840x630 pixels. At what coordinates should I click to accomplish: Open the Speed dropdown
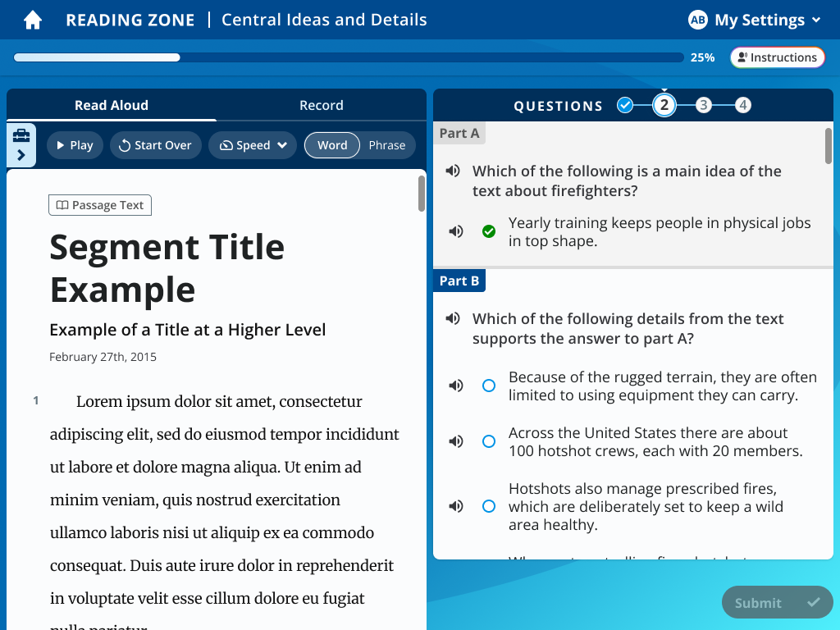[253, 145]
